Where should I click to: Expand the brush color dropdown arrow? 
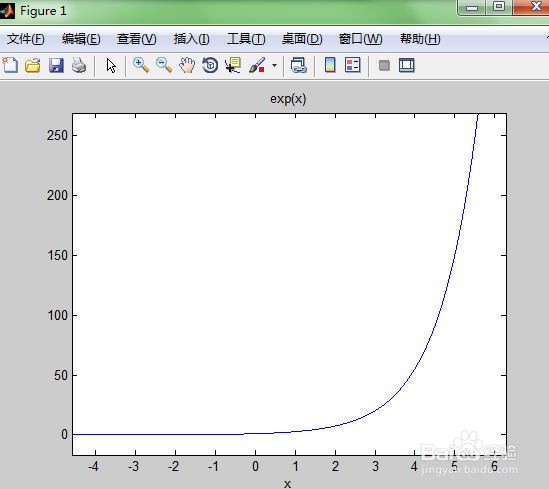pos(274,65)
